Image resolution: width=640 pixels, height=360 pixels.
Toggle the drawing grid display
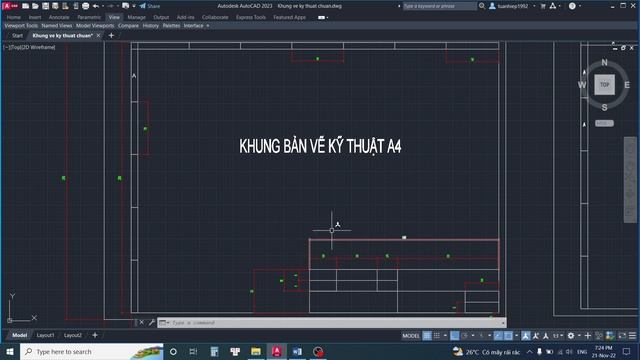[x=427, y=336]
